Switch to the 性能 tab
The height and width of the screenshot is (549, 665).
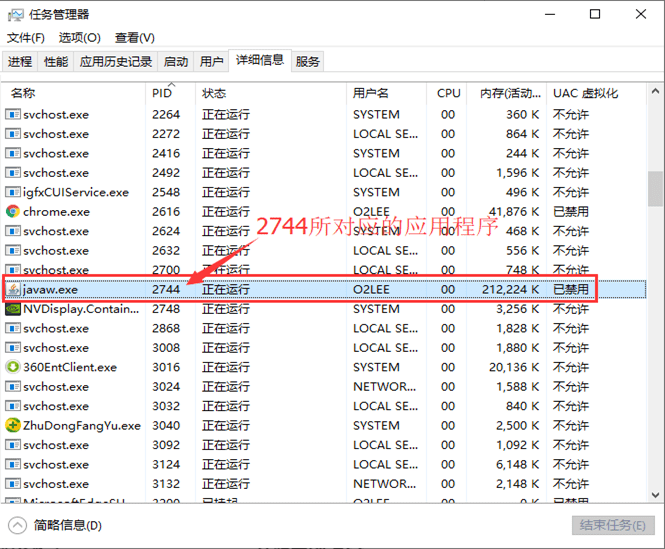tap(56, 62)
